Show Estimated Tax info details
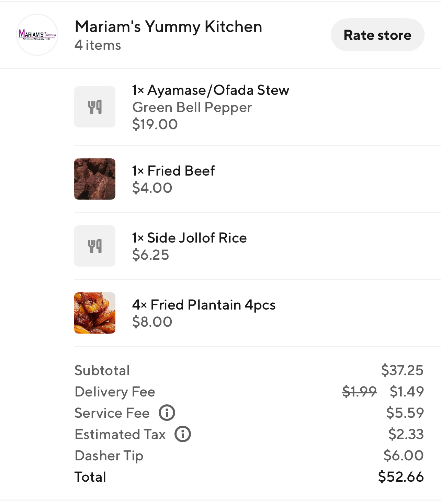The image size is (441, 504). tap(183, 434)
